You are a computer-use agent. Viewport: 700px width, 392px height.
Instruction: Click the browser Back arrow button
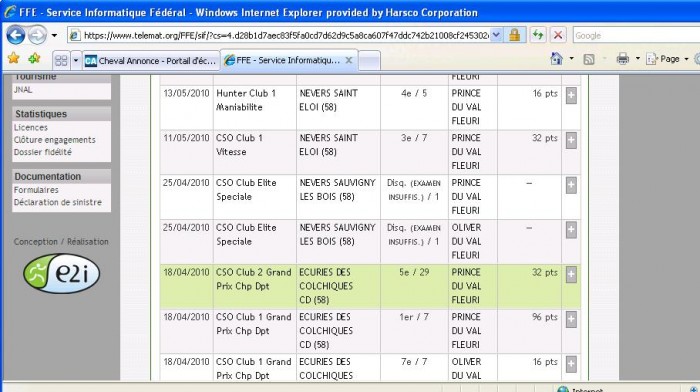pos(16,35)
